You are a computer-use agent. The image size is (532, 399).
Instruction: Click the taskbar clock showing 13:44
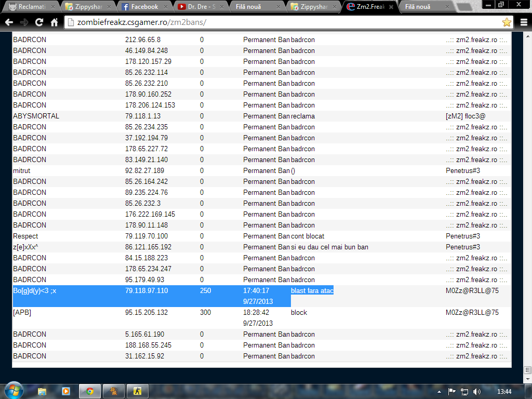coord(504,392)
